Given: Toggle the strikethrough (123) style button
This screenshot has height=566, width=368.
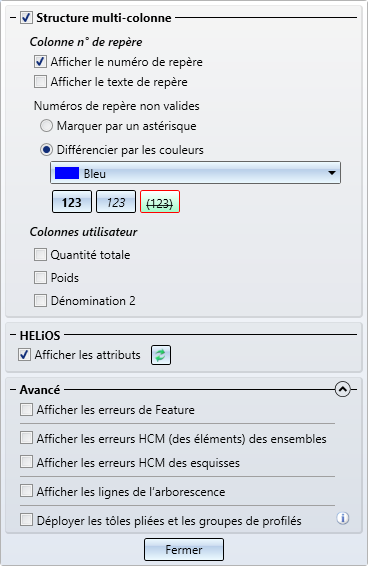Looking at the screenshot, I should [160, 202].
